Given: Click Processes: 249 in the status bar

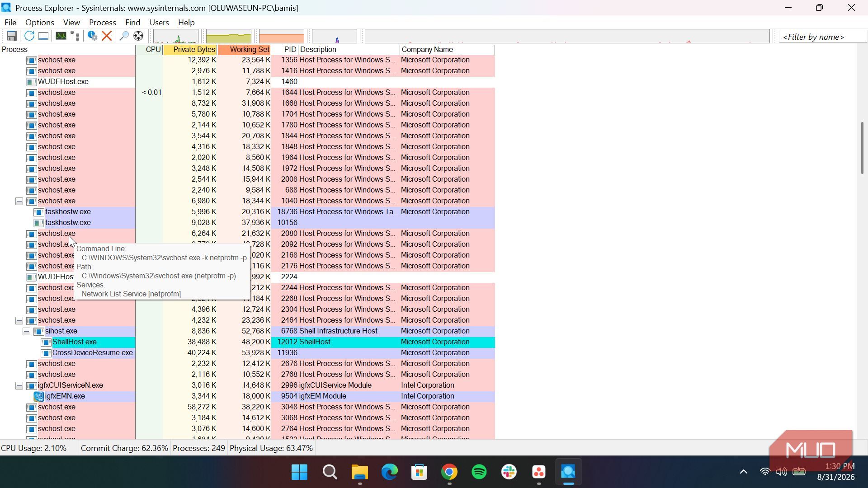Looking at the screenshot, I should [x=199, y=448].
